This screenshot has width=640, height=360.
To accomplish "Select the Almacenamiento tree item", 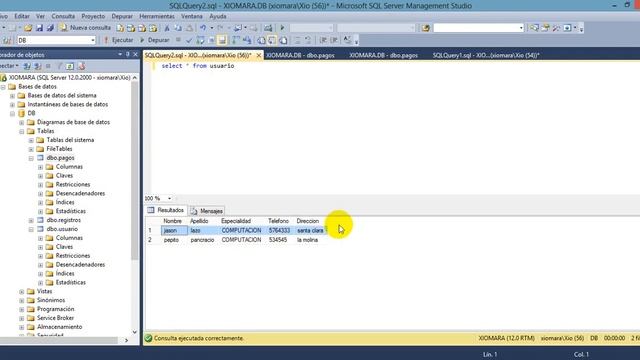I will tap(60, 327).
